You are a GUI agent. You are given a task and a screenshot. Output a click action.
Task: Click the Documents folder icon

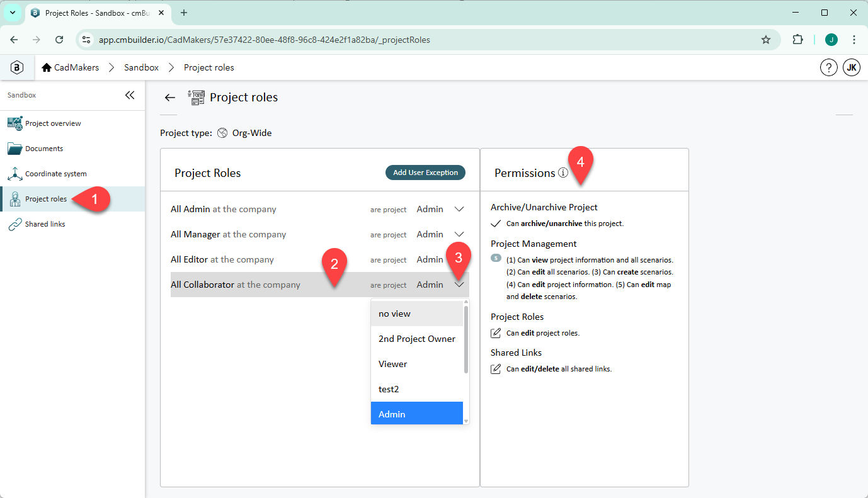click(x=15, y=149)
